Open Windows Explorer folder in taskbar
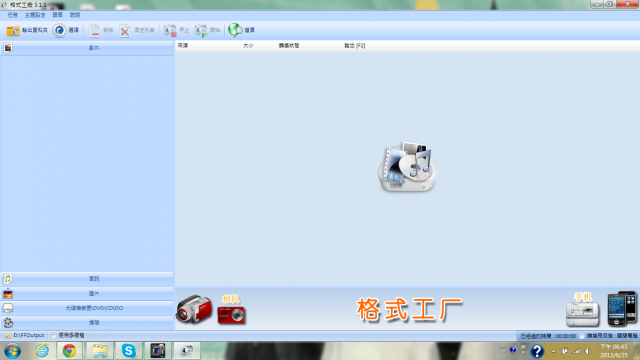Viewport: 640px width, 360px height. (x=99, y=351)
